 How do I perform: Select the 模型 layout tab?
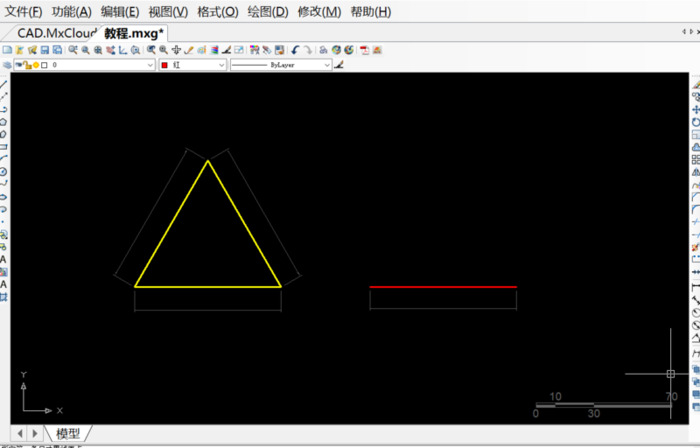[x=68, y=434]
